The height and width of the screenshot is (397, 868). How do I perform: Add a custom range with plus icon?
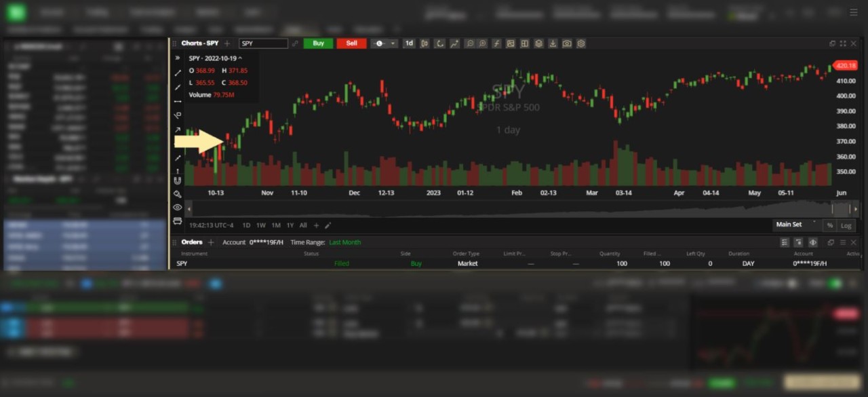[x=316, y=225]
